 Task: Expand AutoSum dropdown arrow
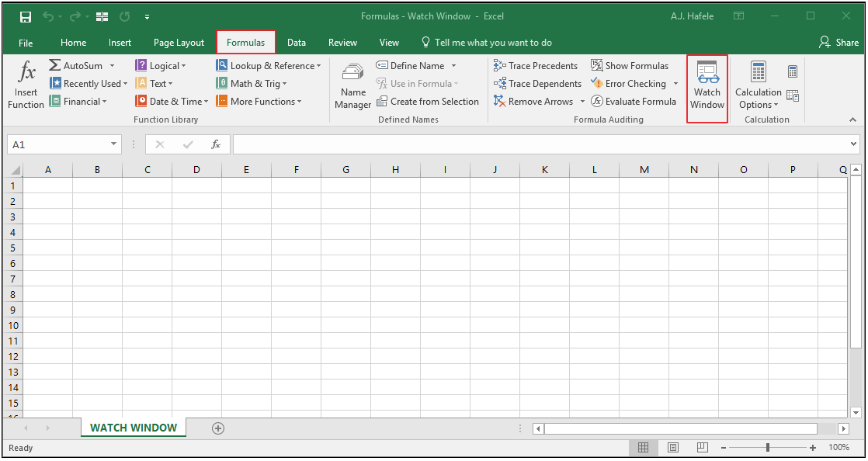113,65
